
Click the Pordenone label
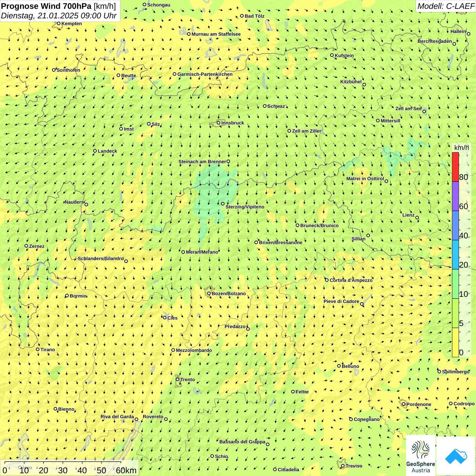[419, 404]
